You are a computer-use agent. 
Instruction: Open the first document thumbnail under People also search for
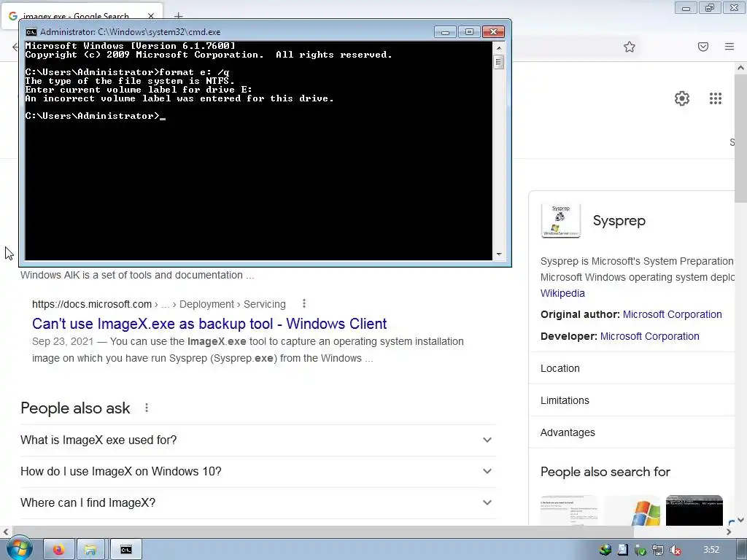[x=569, y=510]
